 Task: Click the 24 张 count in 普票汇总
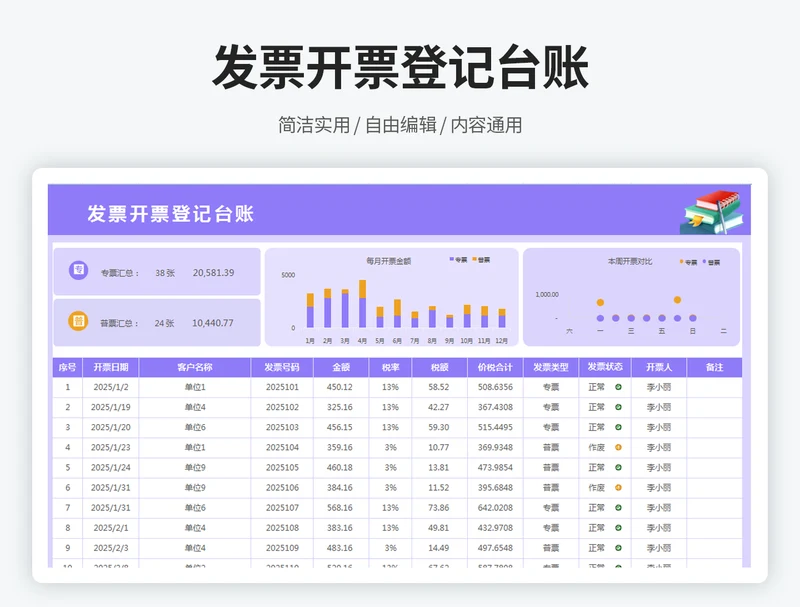tap(164, 323)
